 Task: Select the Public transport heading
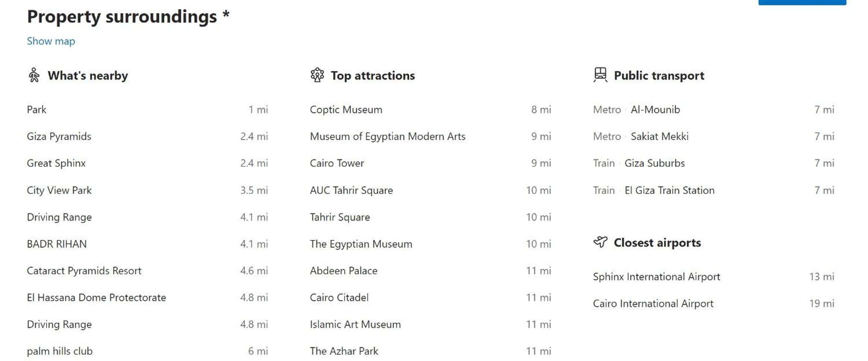[659, 76]
